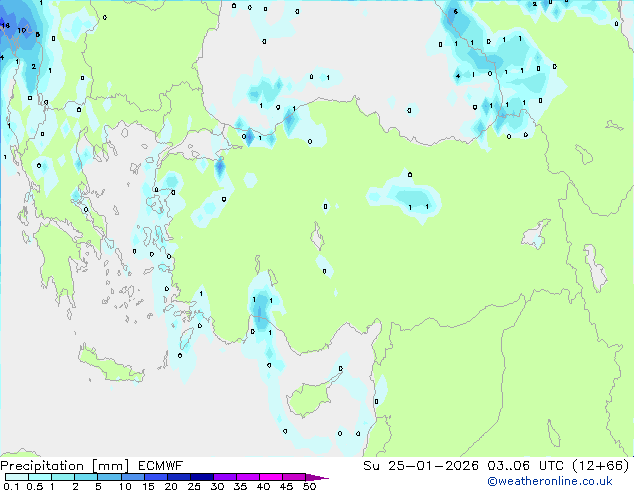This screenshot has height=490, width=634.
Task: Select the 40–45 mm magenta legend swatch
Action: point(271,477)
